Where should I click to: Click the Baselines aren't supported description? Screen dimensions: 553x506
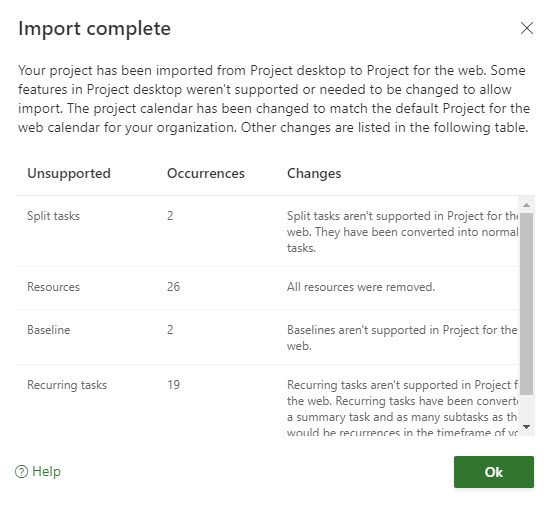(402, 338)
